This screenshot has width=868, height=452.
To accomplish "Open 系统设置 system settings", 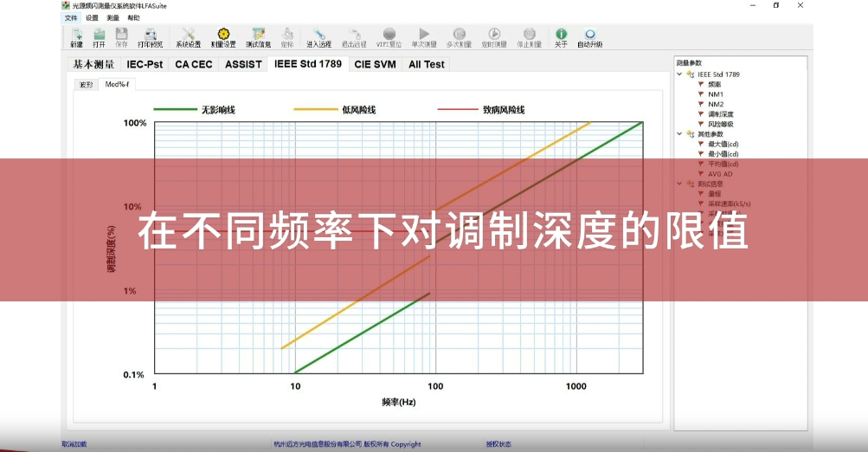I will pos(188,36).
